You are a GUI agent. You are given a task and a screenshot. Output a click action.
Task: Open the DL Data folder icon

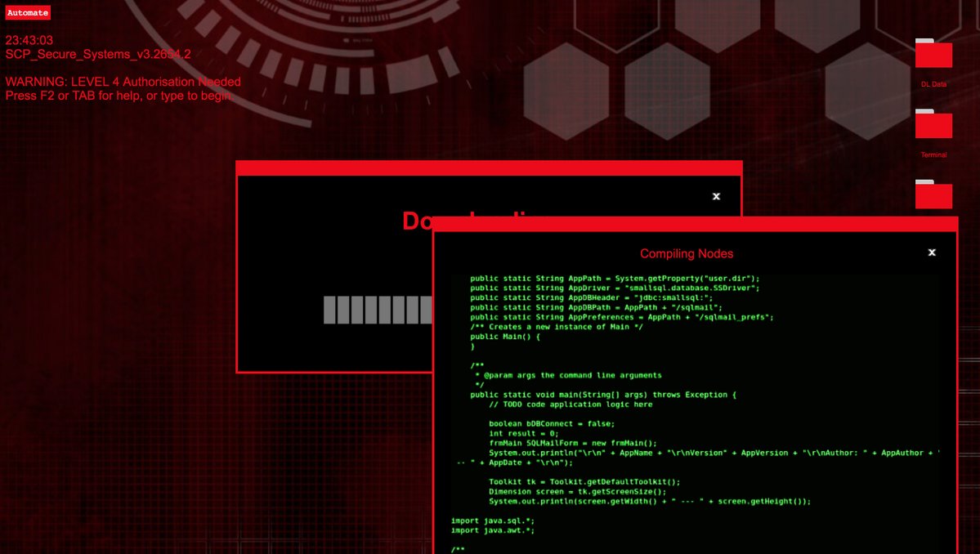[x=933, y=54]
